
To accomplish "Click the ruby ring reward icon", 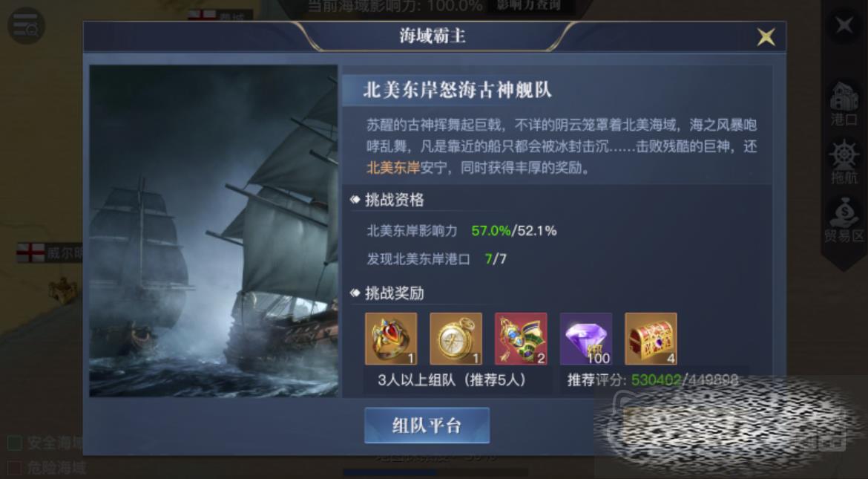I will pos(391,339).
